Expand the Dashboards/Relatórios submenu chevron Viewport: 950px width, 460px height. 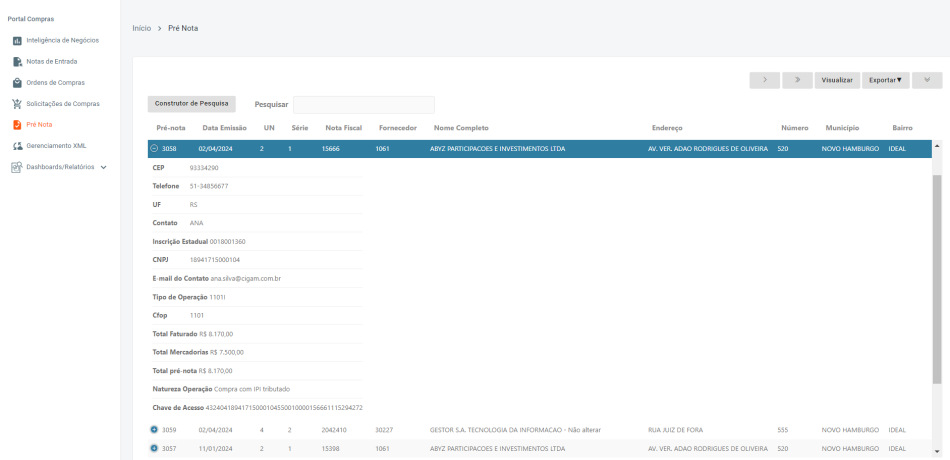coord(103,167)
